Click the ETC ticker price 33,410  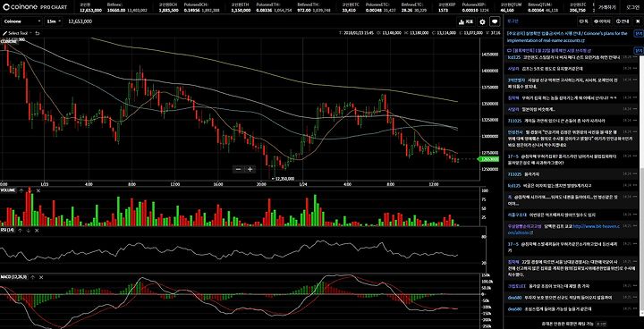(x=348, y=10)
